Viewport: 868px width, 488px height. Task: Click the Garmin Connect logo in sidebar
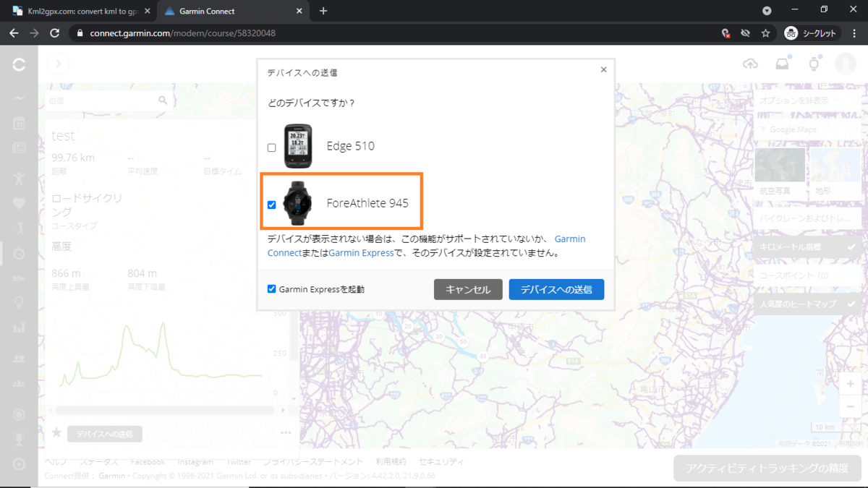20,65
